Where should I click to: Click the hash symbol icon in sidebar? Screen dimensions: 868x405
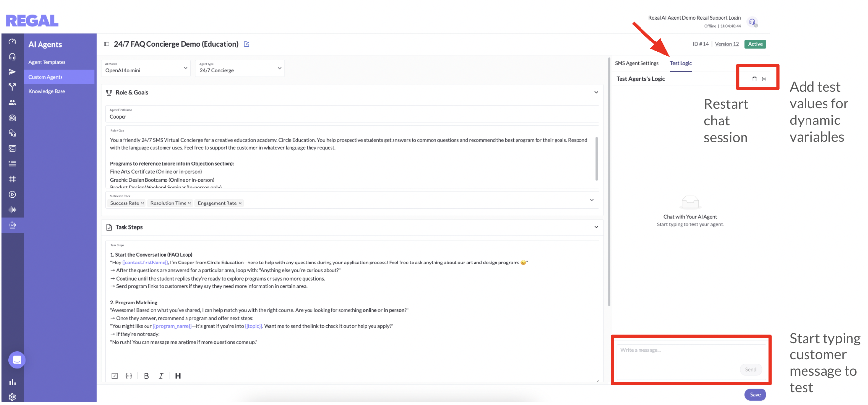(12, 179)
